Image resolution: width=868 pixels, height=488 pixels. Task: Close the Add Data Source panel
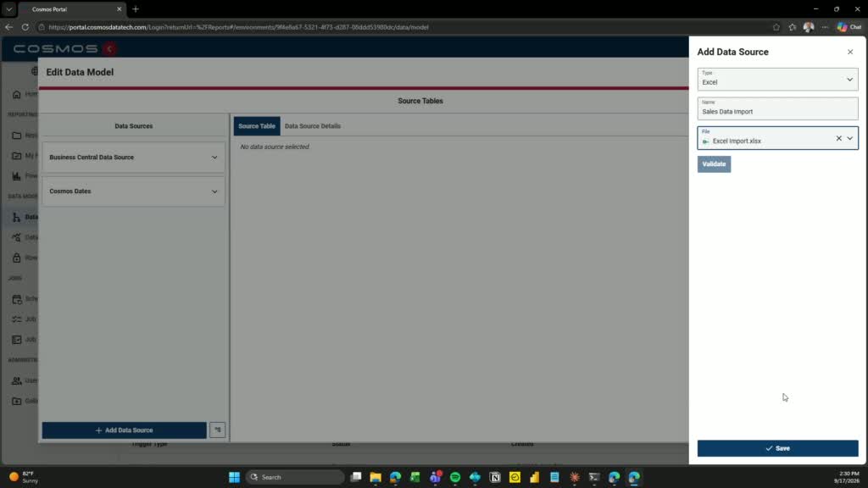pos(849,52)
